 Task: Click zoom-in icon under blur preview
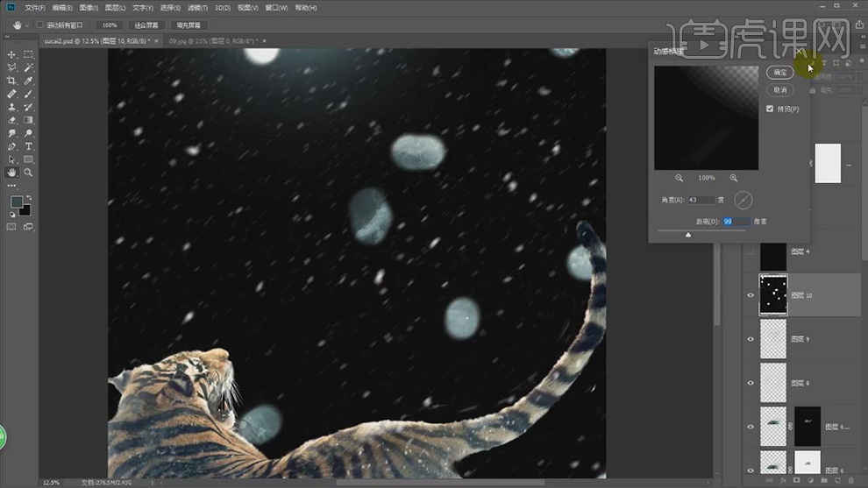[x=734, y=178]
